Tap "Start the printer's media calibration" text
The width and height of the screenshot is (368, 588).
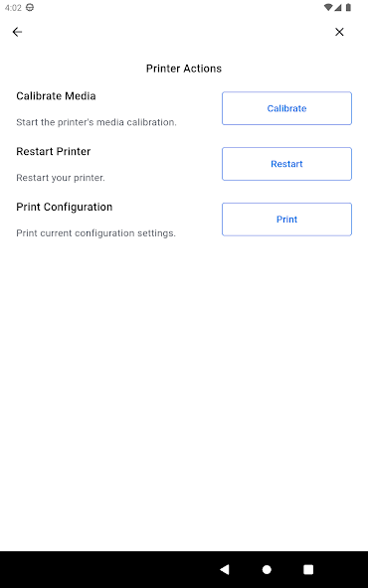click(96, 122)
